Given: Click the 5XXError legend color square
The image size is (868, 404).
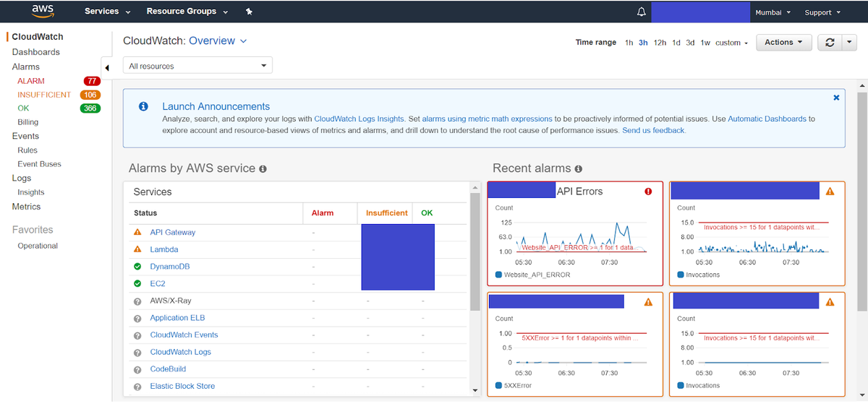Looking at the screenshot, I should click(498, 385).
